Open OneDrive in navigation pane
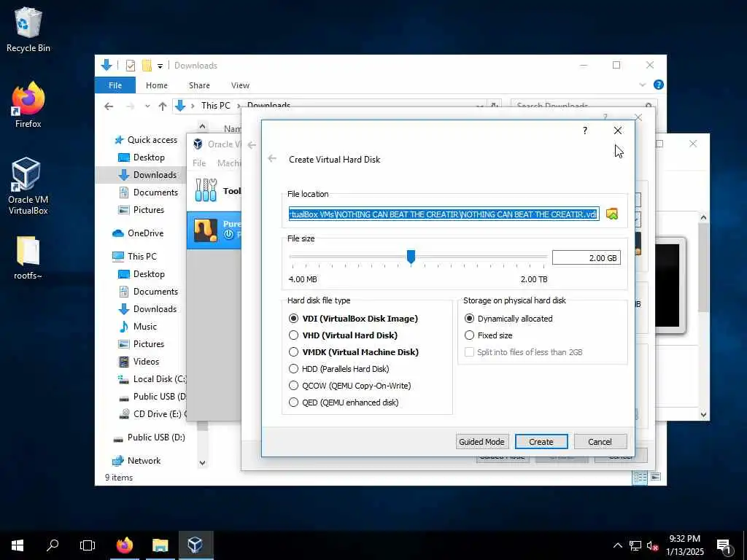This screenshot has height=560, width=747. click(x=138, y=233)
